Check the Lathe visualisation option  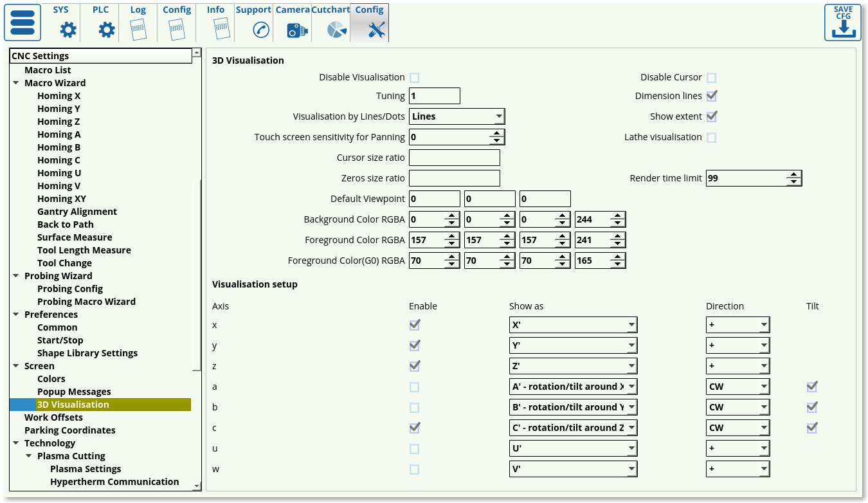click(711, 137)
